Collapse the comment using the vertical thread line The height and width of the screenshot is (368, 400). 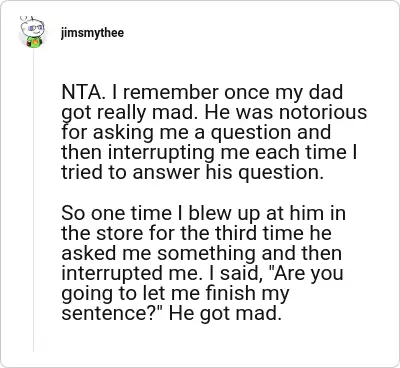pos(33,200)
